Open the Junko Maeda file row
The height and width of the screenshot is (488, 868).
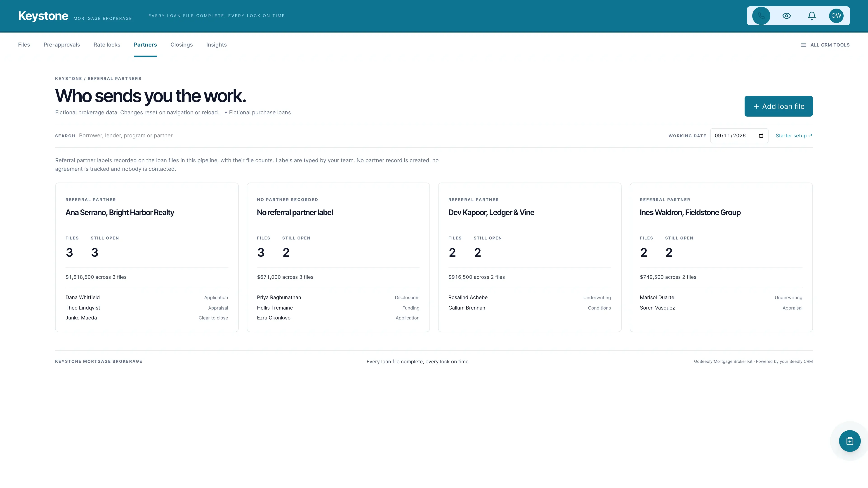(146, 318)
